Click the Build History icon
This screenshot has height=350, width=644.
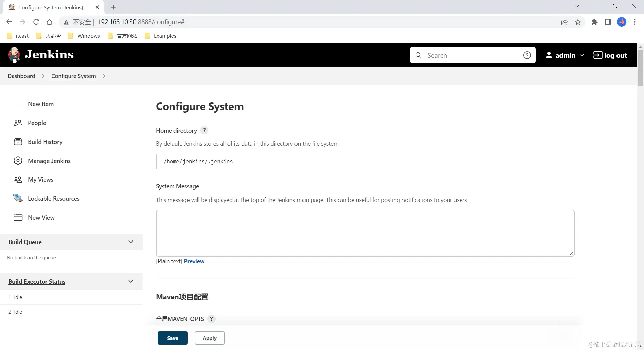point(18,142)
